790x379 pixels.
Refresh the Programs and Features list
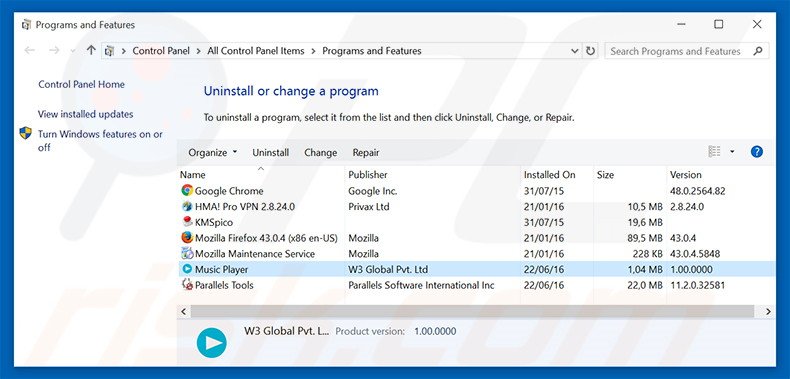(x=590, y=51)
